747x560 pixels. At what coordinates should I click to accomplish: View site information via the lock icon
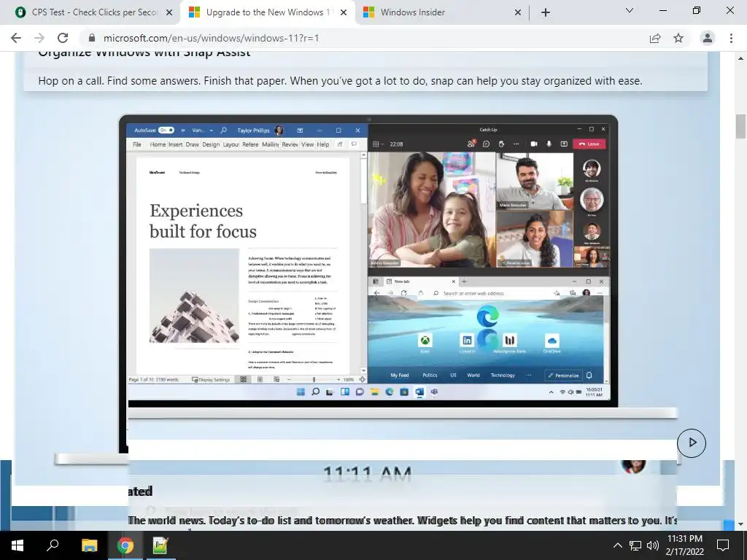pos(92,38)
